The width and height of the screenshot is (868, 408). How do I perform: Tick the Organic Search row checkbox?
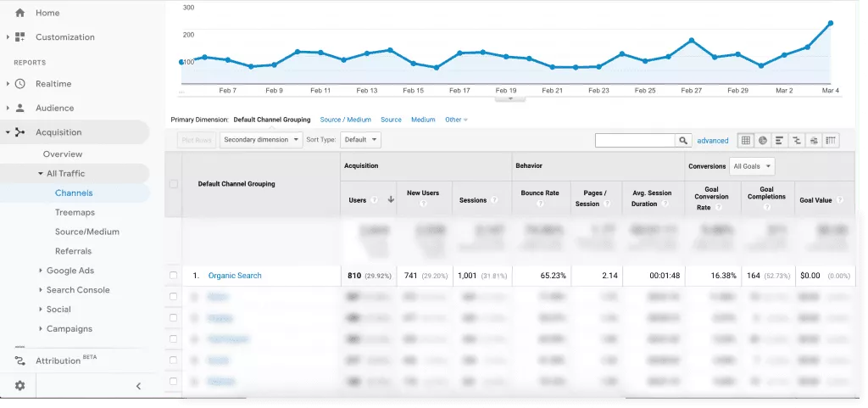click(x=173, y=275)
